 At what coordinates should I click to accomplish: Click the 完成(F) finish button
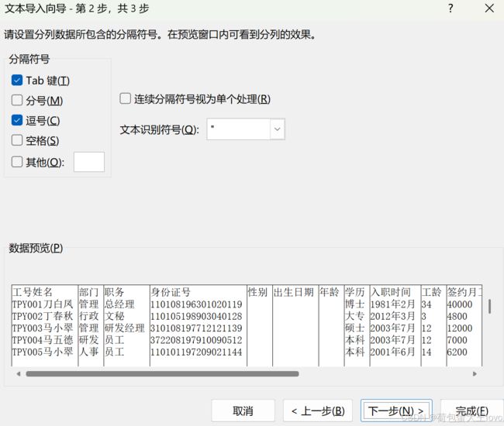471,411
